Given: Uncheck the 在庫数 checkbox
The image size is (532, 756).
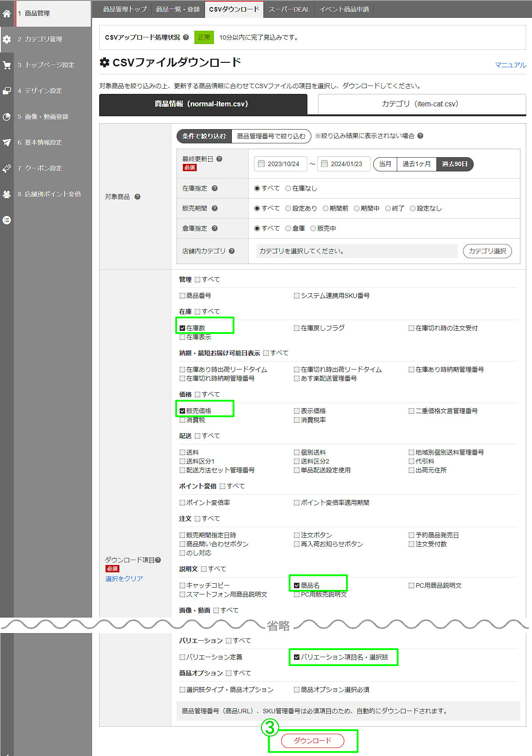Looking at the screenshot, I should pyautogui.click(x=182, y=328).
